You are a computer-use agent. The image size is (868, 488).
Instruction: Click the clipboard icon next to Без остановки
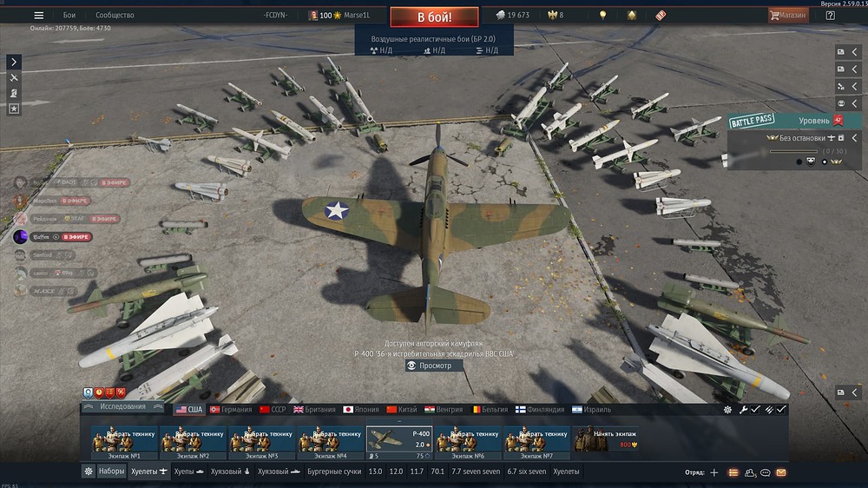click(x=841, y=138)
